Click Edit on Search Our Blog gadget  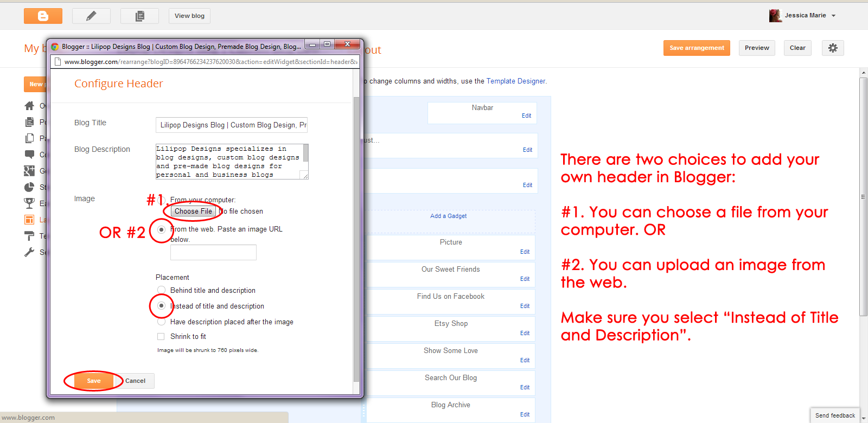525,387
